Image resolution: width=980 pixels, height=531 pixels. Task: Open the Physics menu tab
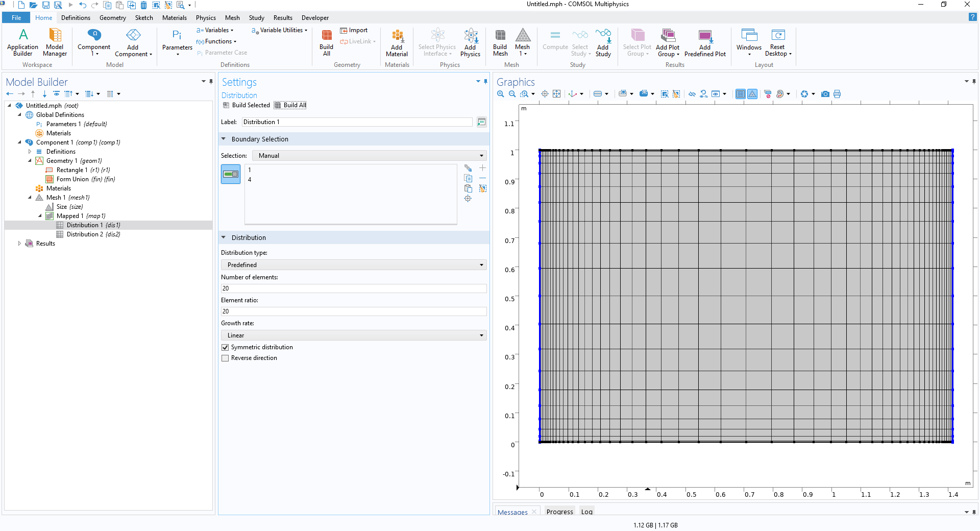coord(205,17)
